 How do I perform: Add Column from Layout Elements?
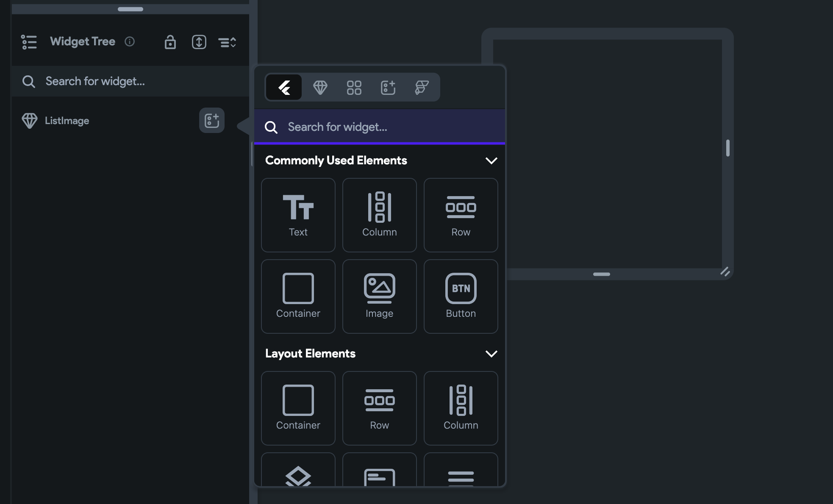461,408
